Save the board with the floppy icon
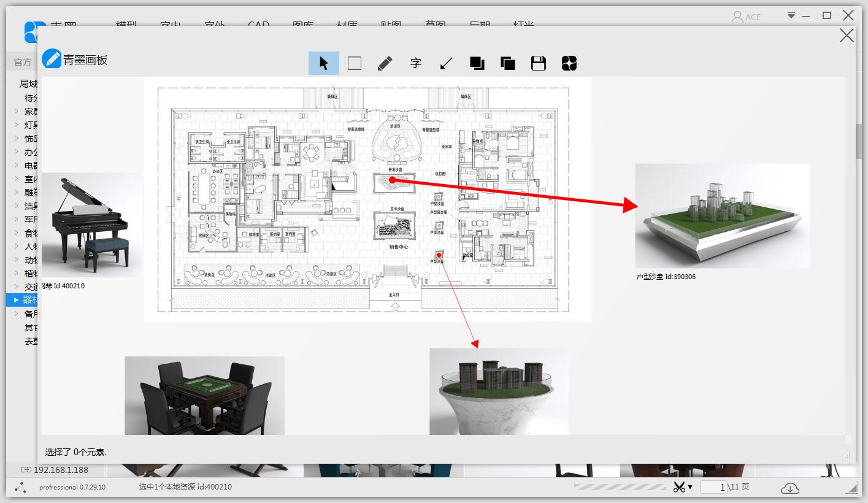 pyautogui.click(x=539, y=63)
